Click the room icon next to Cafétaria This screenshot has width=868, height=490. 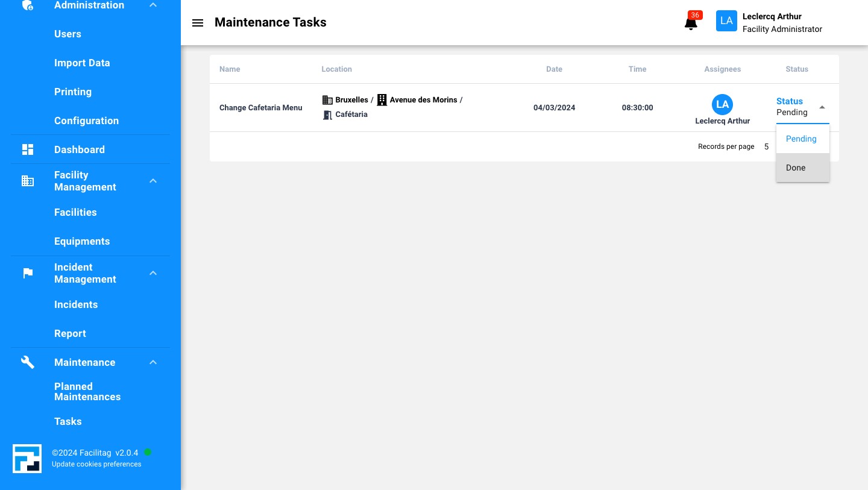(x=327, y=115)
